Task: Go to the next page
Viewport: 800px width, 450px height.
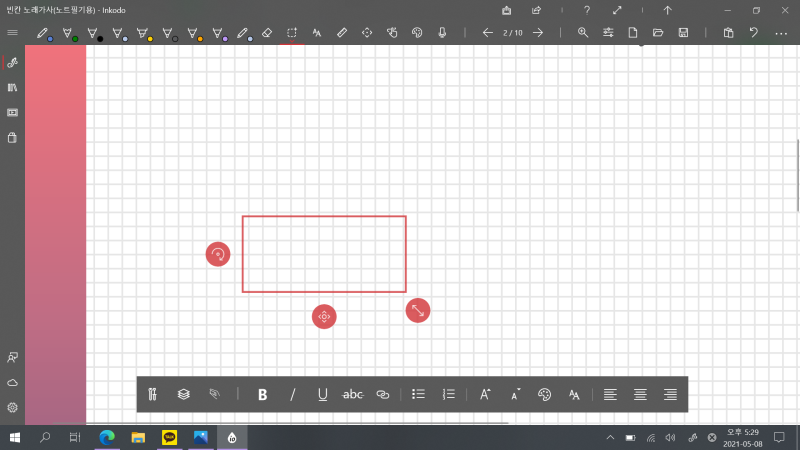Action: click(538, 33)
